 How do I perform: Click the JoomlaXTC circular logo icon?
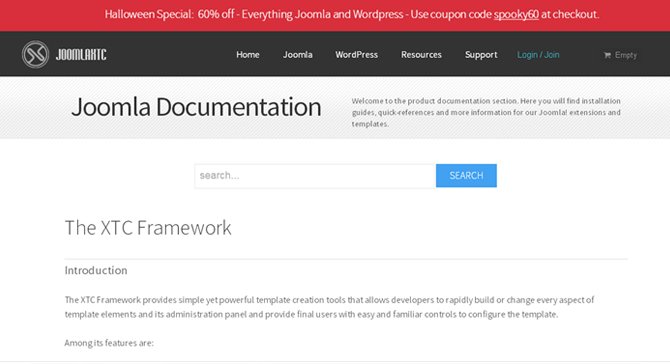[x=35, y=54]
